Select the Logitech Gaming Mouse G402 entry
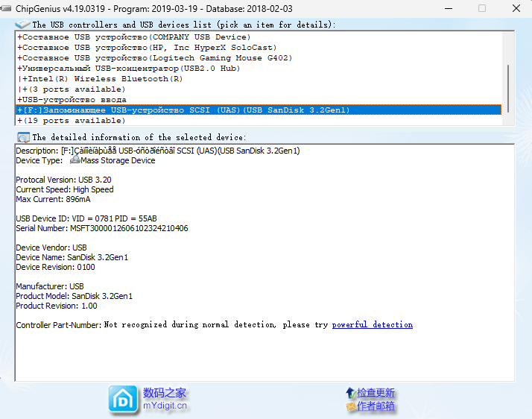The height and width of the screenshot is (419, 532). tap(259, 58)
